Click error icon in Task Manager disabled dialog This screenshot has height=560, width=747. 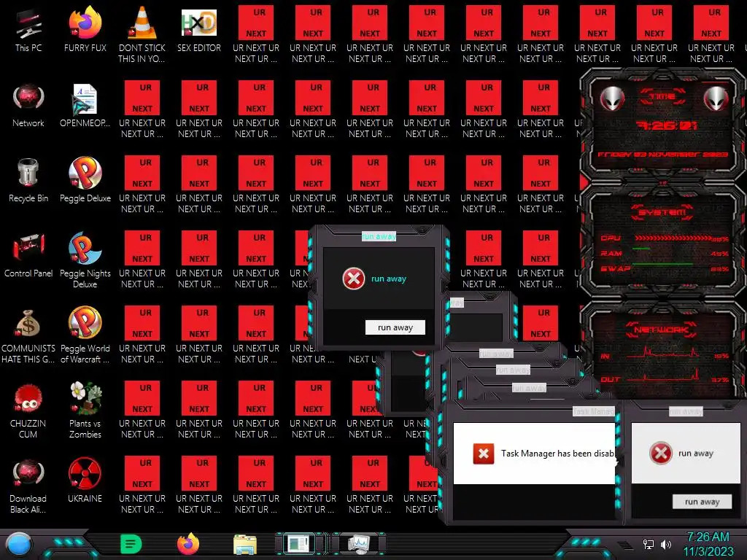[x=483, y=454]
